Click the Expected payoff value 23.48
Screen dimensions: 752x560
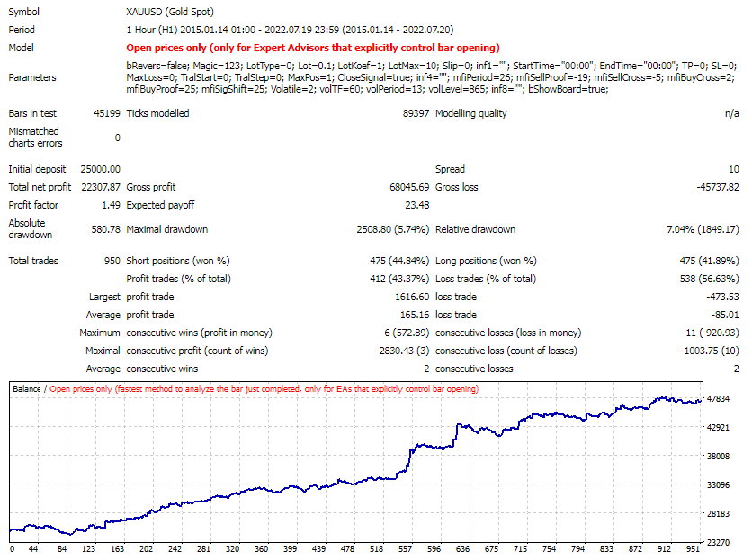(x=416, y=205)
